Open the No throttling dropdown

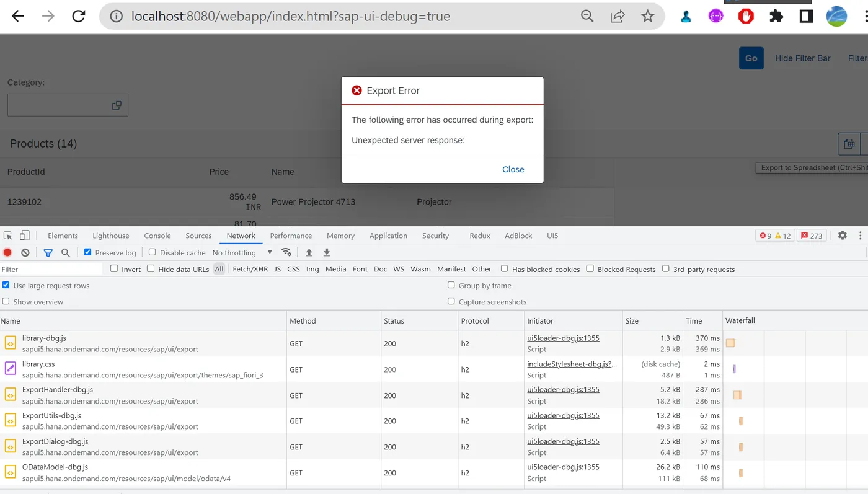pyautogui.click(x=242, y=252)
